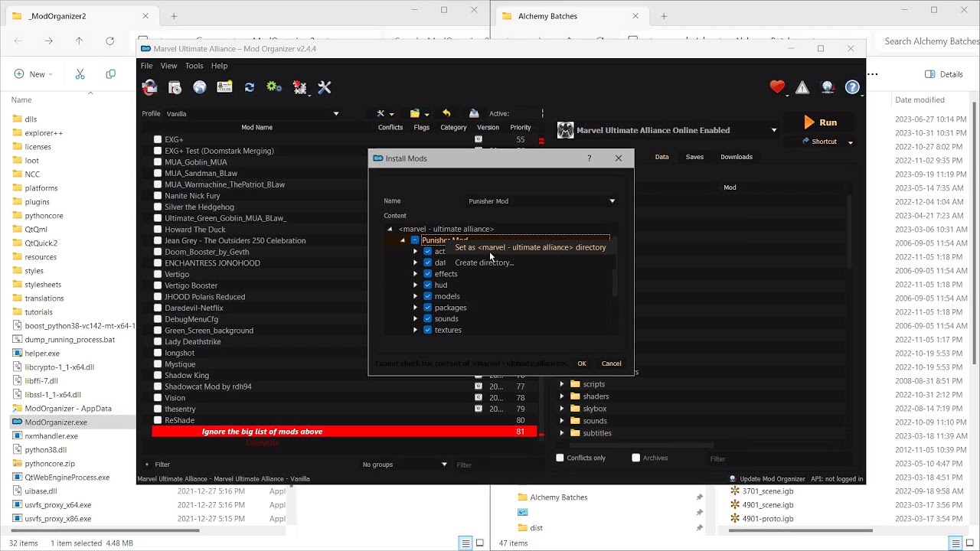Click Up arrow in _ModOrganizer2 Explorer

tap(79, 41)
